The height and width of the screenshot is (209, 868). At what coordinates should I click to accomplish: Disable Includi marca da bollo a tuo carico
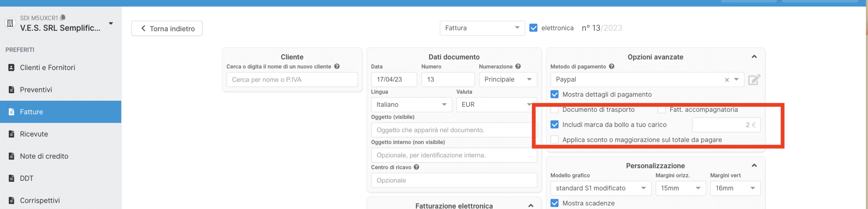pyautogui.click(x=555, y=125)
